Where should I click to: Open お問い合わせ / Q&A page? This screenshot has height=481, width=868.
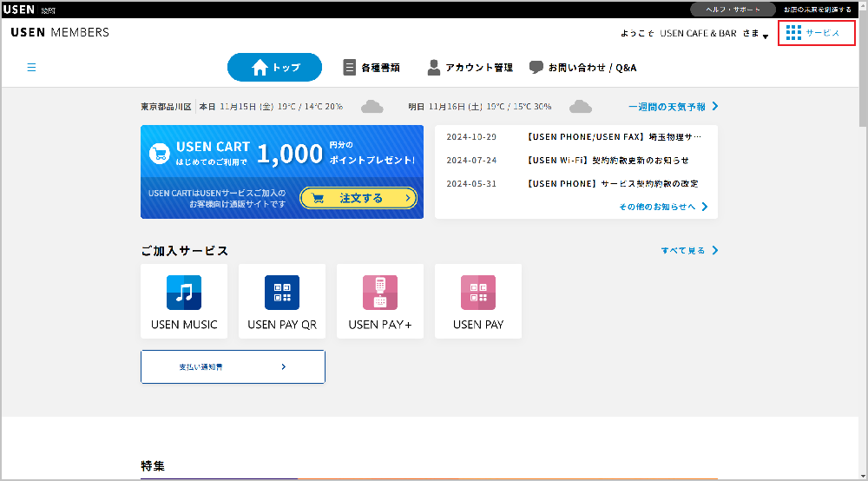tap(582, 67)
